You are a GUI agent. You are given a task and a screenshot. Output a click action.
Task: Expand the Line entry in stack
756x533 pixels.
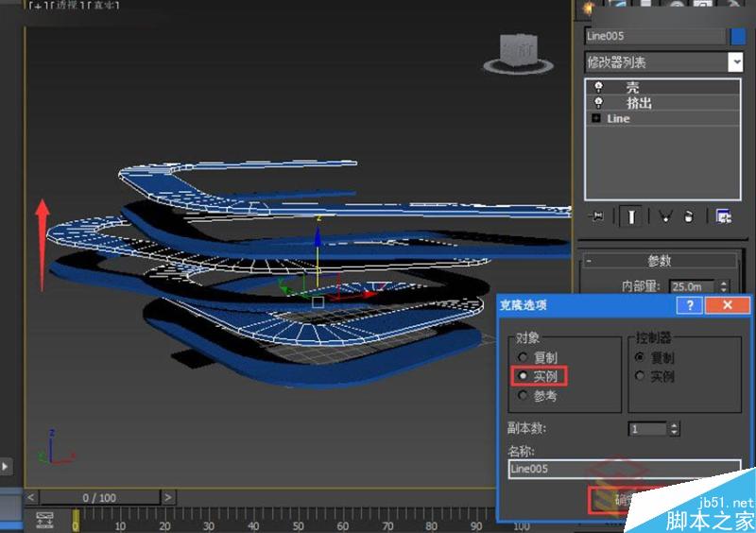pyautogui.click(x=596, y=118)
